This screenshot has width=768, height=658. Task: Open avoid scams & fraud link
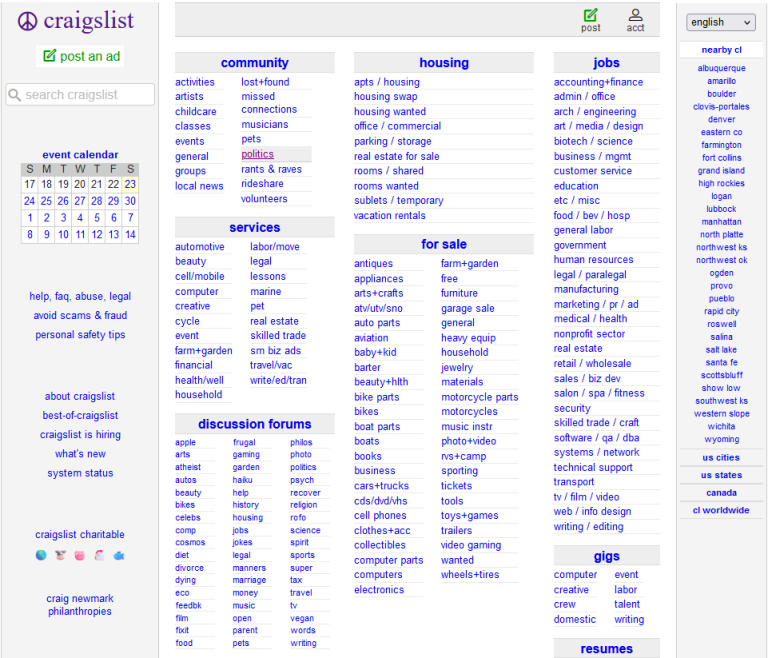click(80, 316)
